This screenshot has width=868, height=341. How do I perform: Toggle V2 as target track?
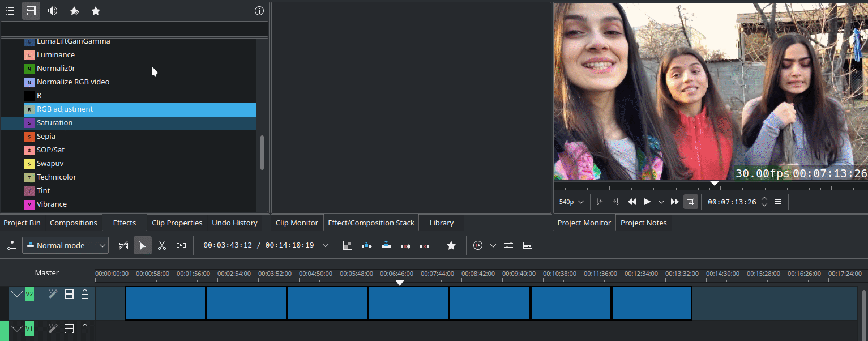[x=29, y=294]
